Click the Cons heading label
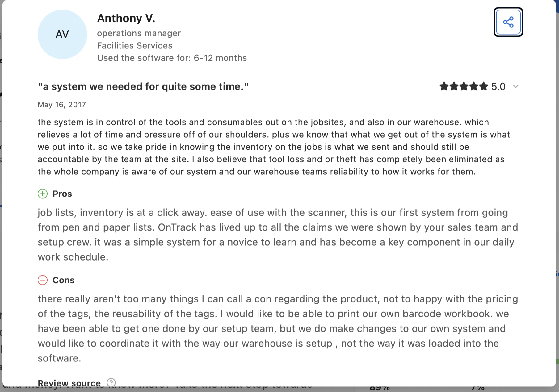Image resolution: width=559 pixels, height=392 pixels. pos(64,280)
